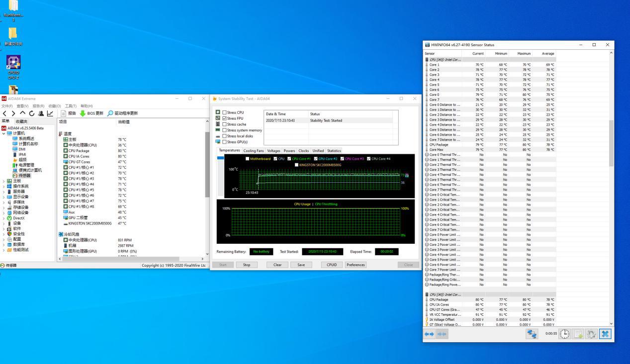Click the AIDA64 refresh toolbar icon
The width and height of the screenshot is (630, 364).
[x=32, y=114]
